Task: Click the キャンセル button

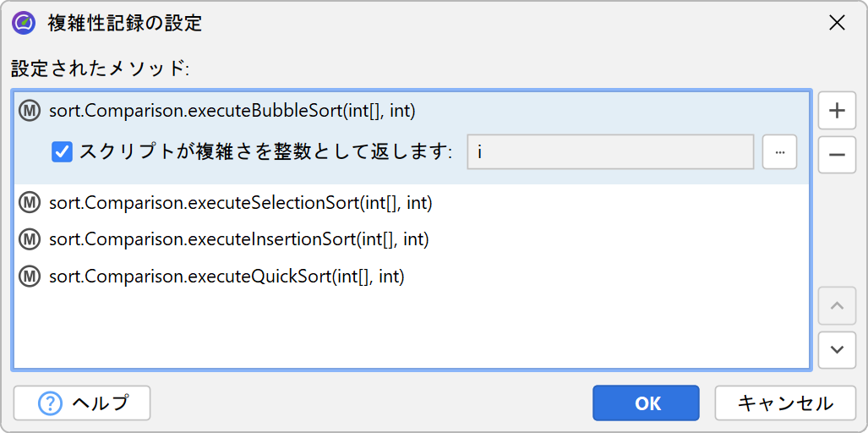Action: pyautogui.click(x=785, y=403)
